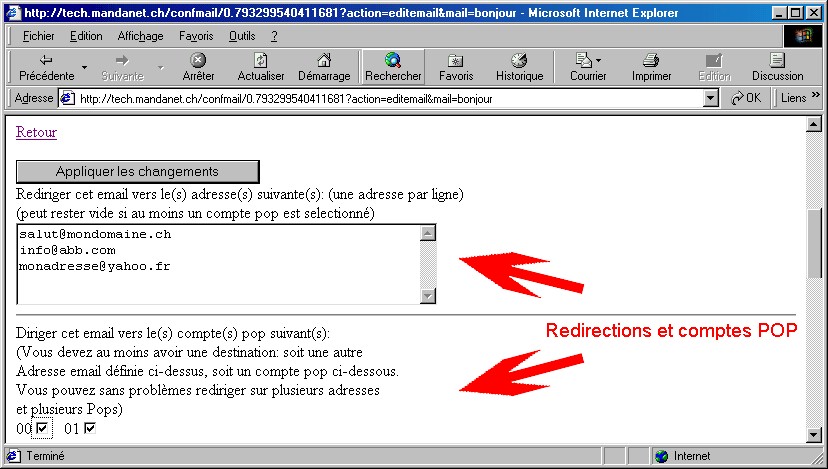Image resolution: width=828 pixels, height=469 pixels.
Task: Open the Fichier menu
Action: [x=38, y=36]
